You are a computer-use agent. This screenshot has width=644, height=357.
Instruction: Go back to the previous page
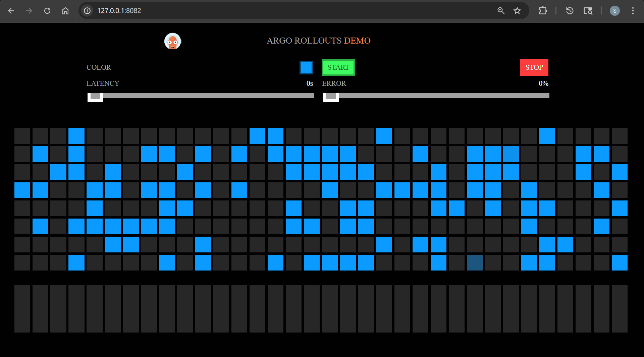[11, 11]
